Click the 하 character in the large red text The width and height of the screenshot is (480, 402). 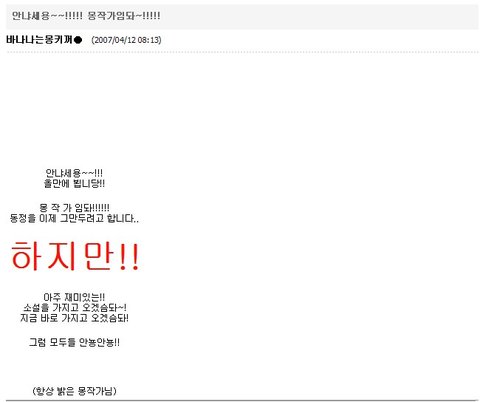27,256
